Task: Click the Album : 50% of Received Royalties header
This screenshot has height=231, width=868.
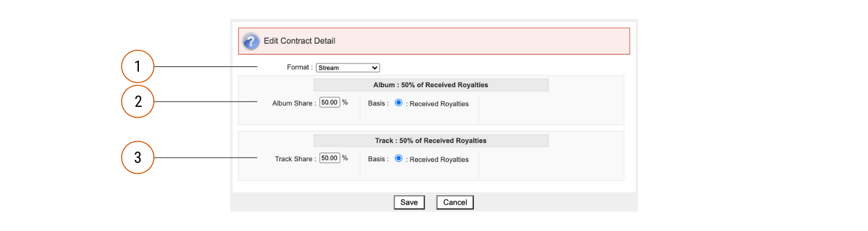Action: tap(431, 85)
